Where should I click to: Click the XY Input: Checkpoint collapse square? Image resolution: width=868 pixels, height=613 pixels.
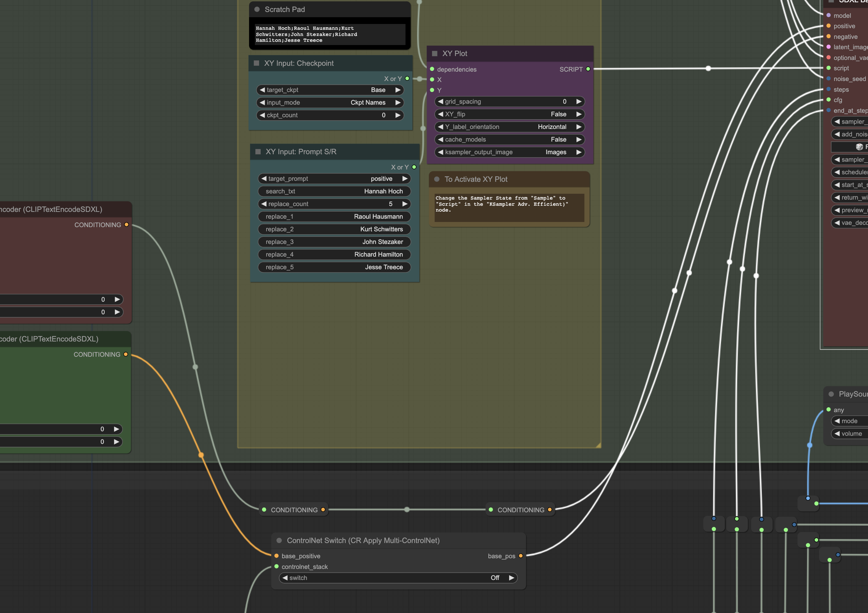click(x=256, y=63)
